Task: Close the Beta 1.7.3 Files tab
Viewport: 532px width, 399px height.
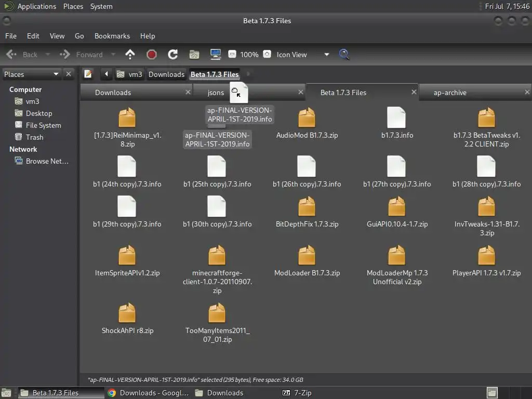Action: [x=414, y=92]
